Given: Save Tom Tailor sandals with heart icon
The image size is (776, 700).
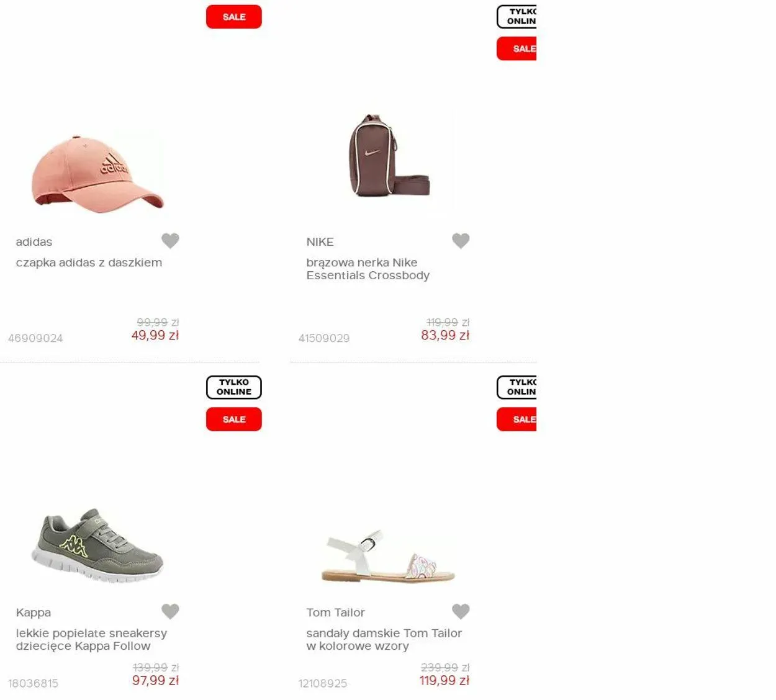Looking at the screenshot, I should pyautogui.click(x=461, y=611).
